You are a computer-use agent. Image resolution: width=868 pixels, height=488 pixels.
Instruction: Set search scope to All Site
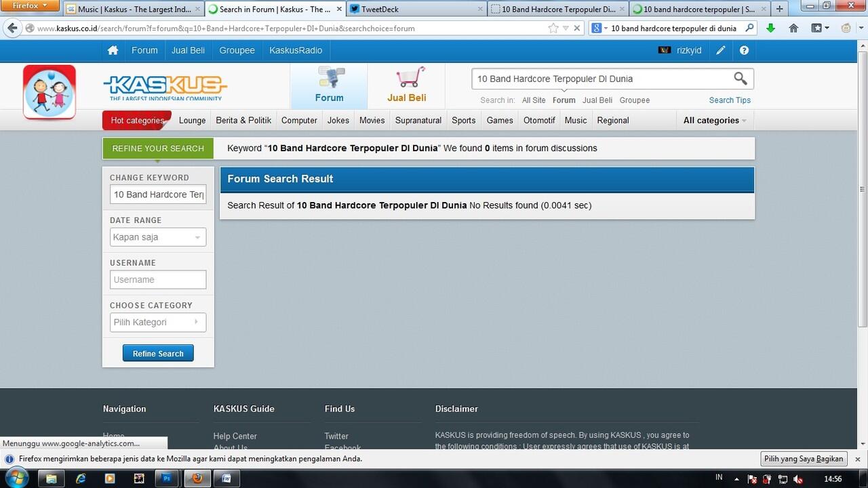pos(534,100)
